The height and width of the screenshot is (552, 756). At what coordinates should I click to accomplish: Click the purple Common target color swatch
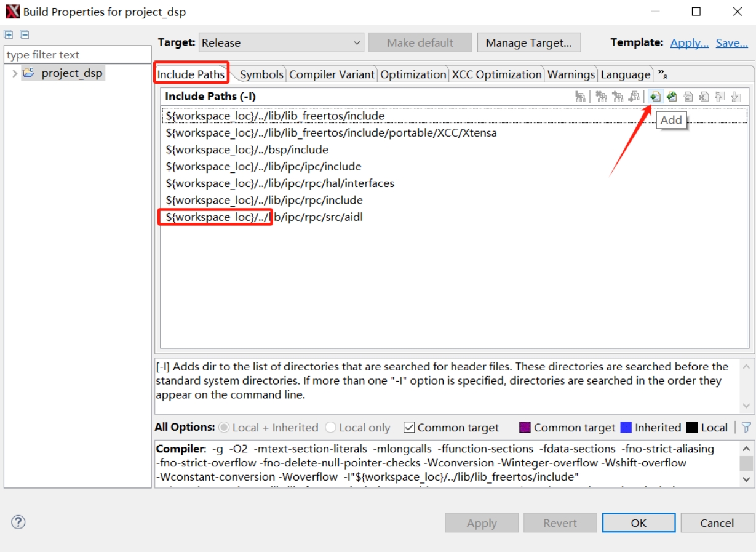(x=525, y=427)
